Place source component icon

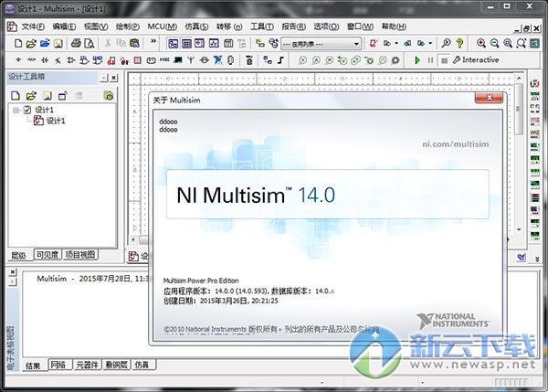pyautogui.click(x=18, y=60)
